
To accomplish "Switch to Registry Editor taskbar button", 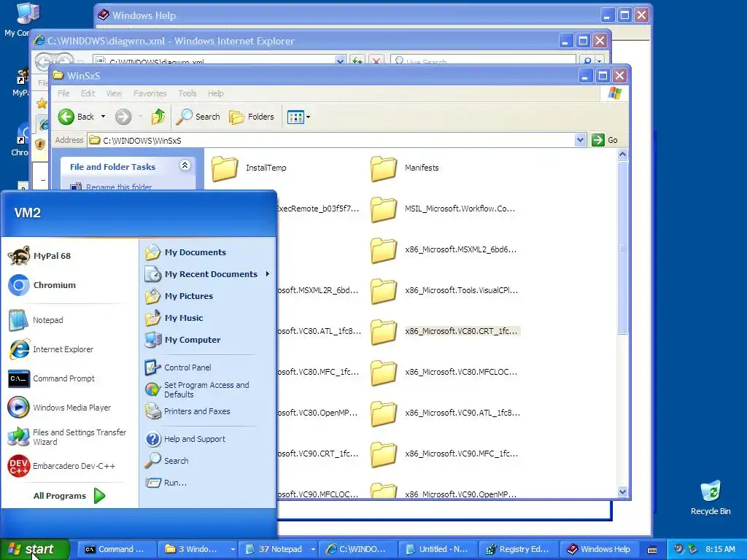I will click(x=518, y=549).
